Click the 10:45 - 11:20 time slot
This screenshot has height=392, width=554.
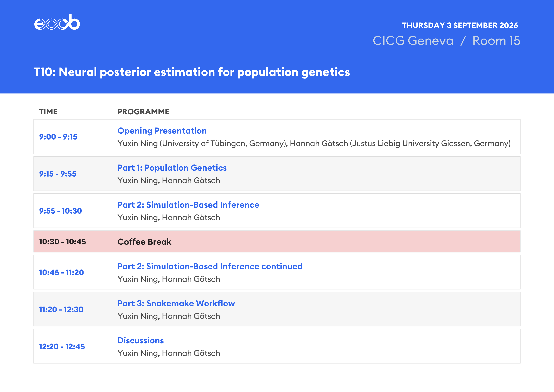(61, 272)
